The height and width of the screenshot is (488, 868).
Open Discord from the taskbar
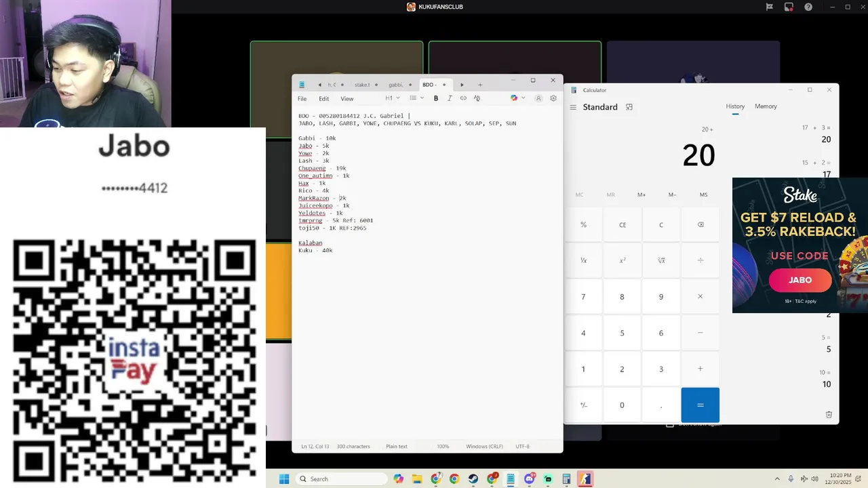[x=529, y=479]
